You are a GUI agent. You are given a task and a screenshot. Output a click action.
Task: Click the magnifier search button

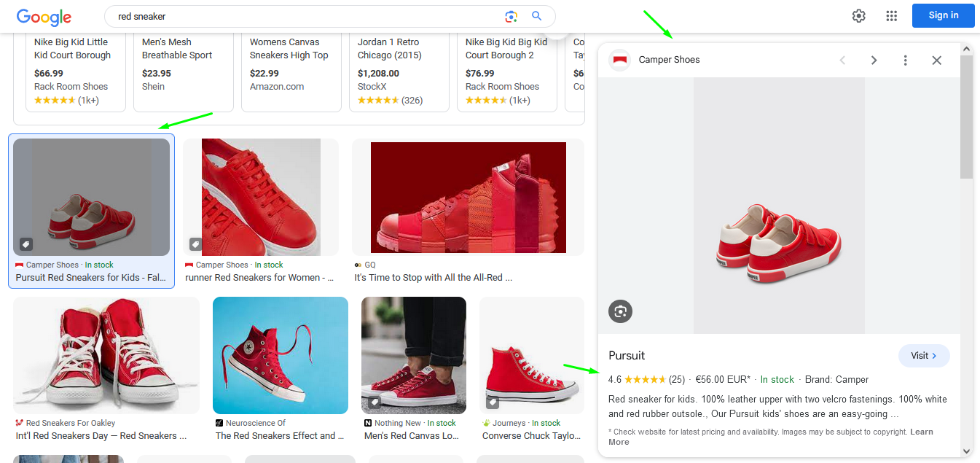pos(537,16)
